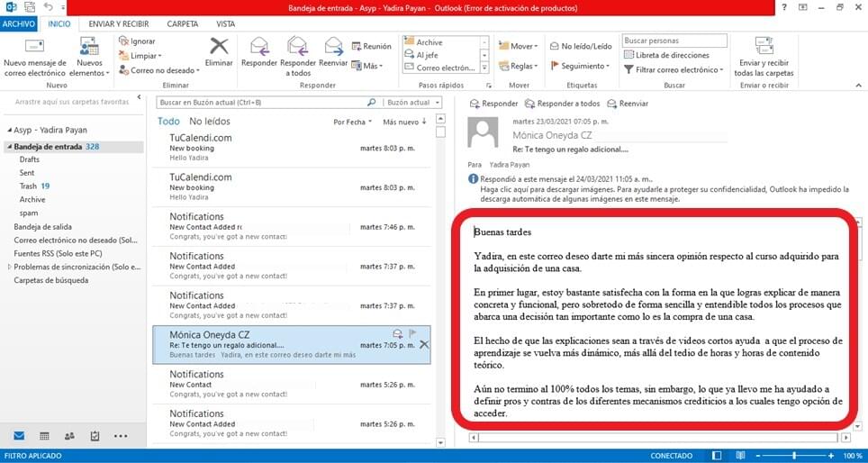Screen dimensions: 868x463
Task: Open the Trash folder
Action: (x=28, y=186)
